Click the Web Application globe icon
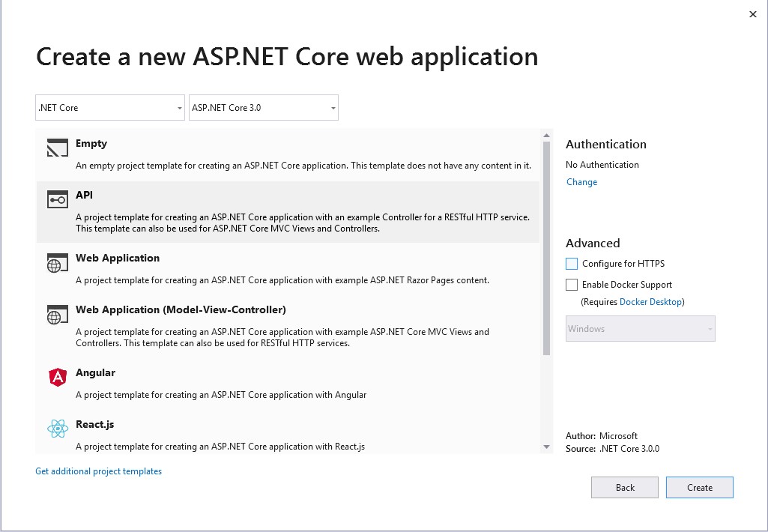 click(x=57, y=262)
